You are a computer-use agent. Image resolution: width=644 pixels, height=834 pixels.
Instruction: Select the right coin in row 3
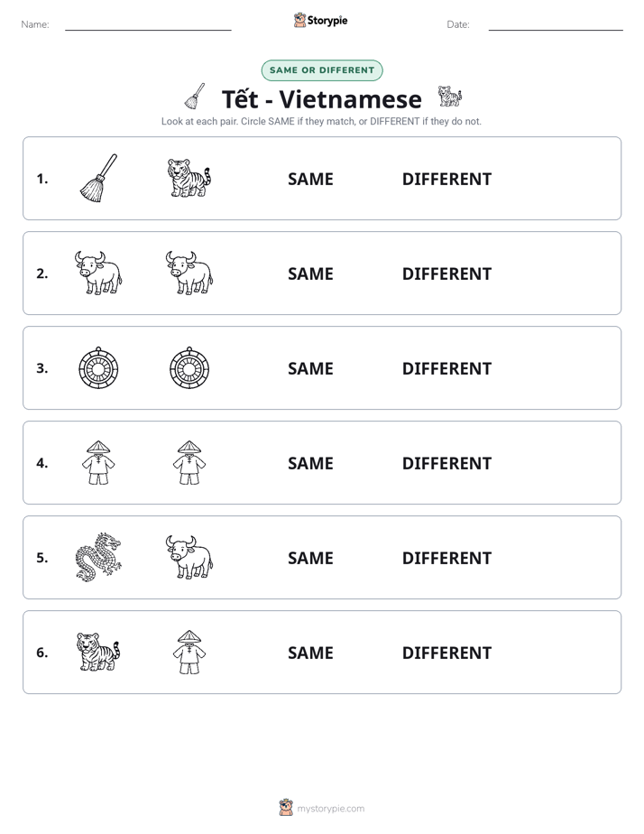click(x=189, y=367)
